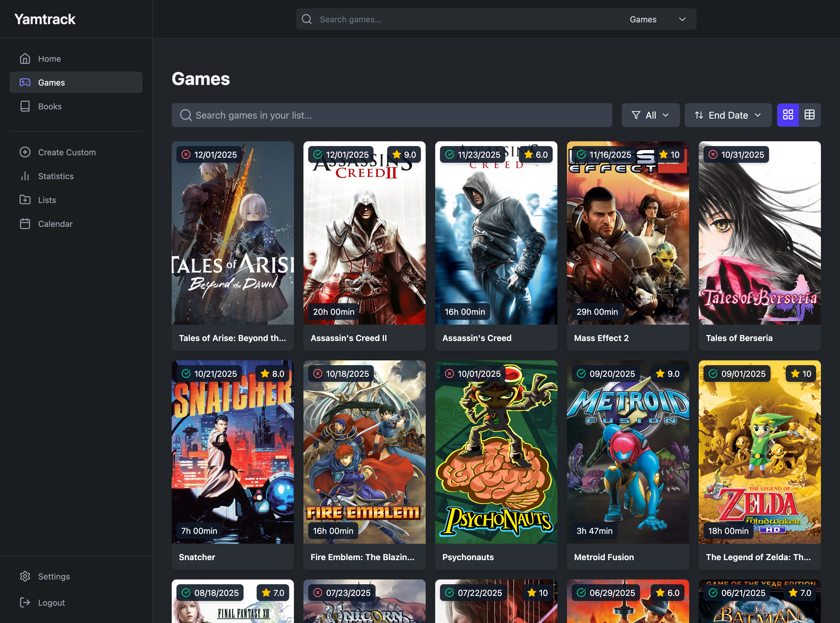840x623 pixels.
Task: Click the Create Custom plus icon
Action: (x=25, y=152)
